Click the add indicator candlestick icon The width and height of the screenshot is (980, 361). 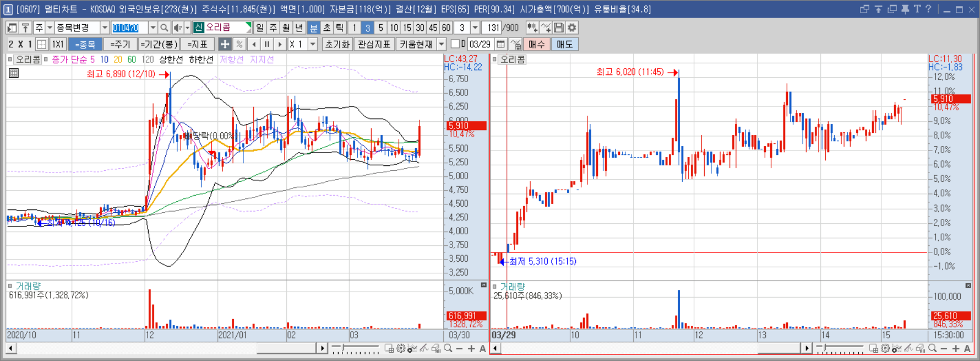coord(532,28)
